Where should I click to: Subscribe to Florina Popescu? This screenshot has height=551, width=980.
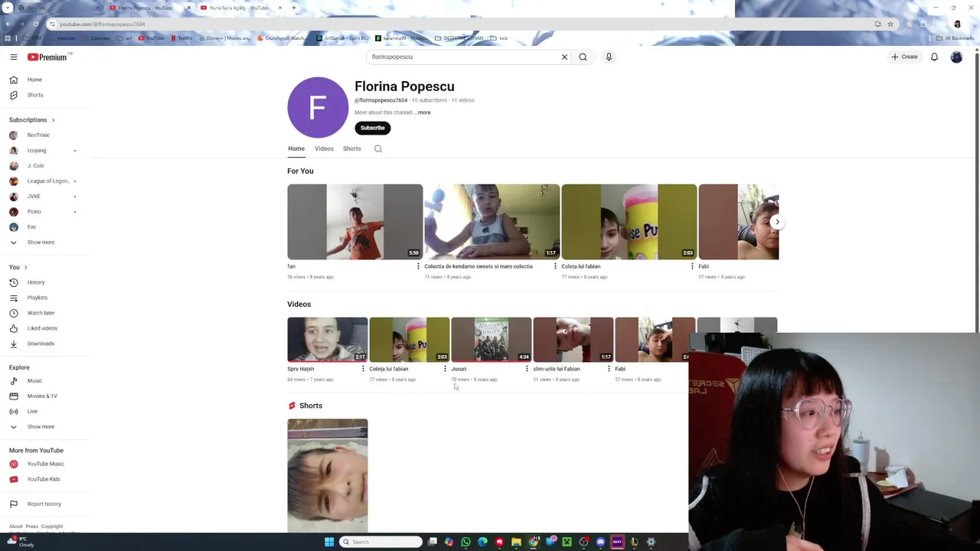[373, 128]
